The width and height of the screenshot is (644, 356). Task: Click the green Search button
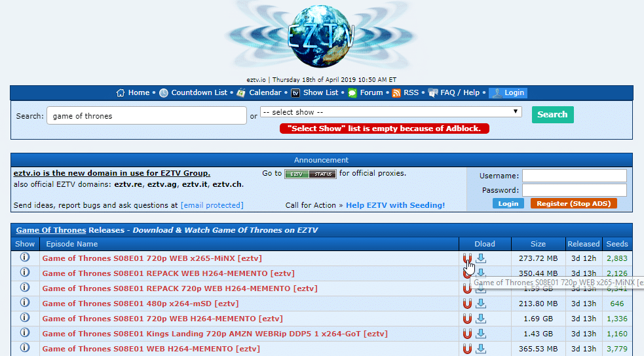(x=553, y=115)
